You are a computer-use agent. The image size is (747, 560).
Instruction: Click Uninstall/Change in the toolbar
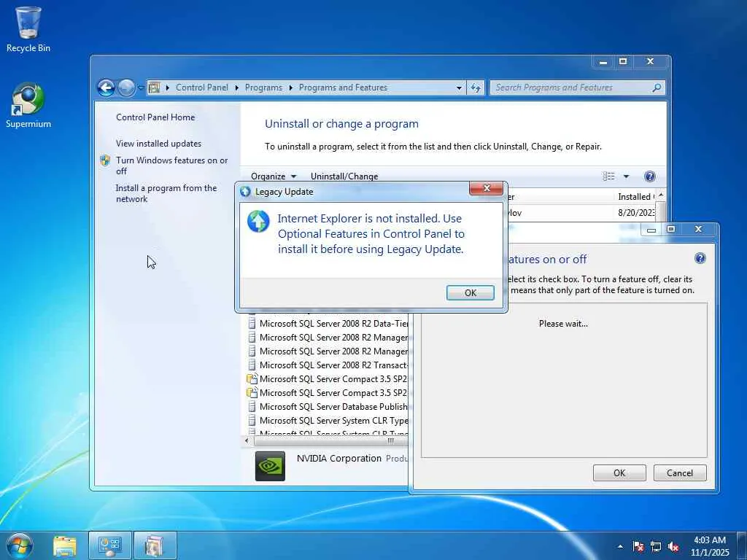pyautogui.click(x=344, y=176)
